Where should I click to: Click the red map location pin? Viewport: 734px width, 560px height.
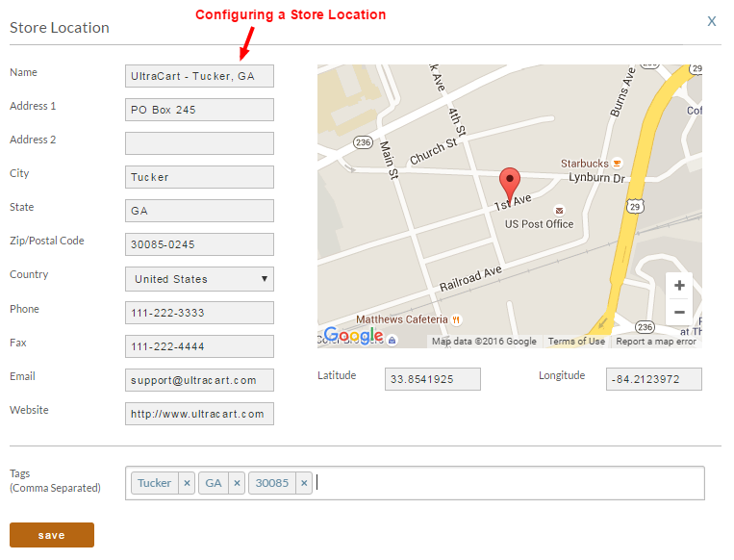pos(509,184)
